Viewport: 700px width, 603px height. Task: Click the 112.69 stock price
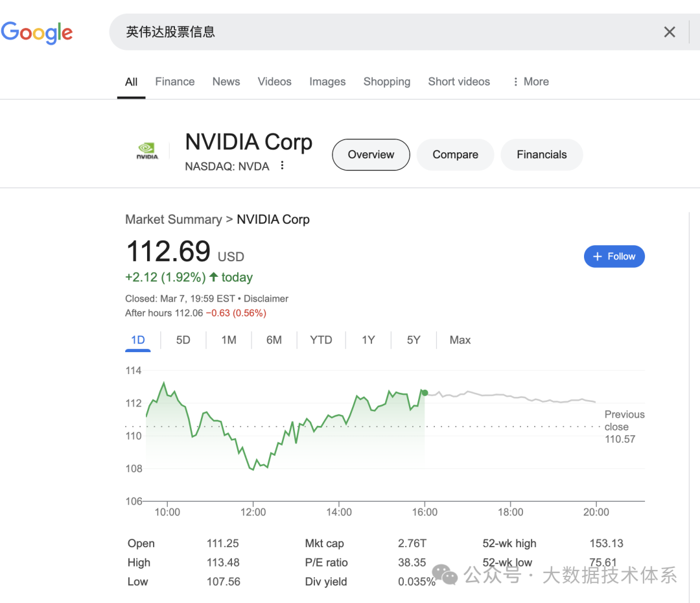tap(169, 251)
